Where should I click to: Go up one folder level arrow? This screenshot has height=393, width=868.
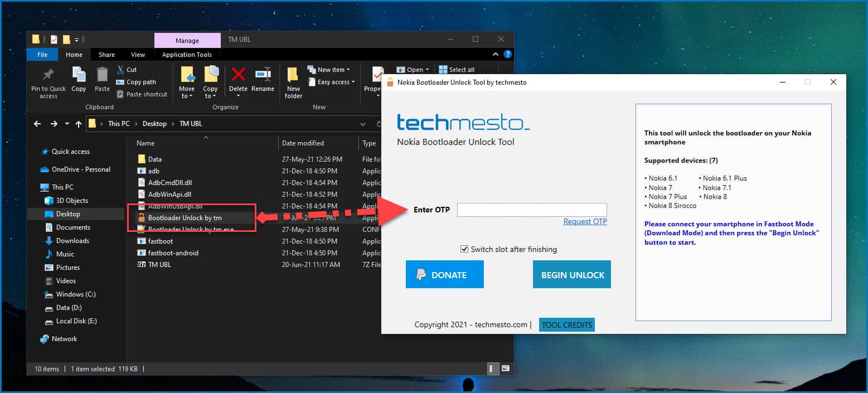click(x=78, y=124)
